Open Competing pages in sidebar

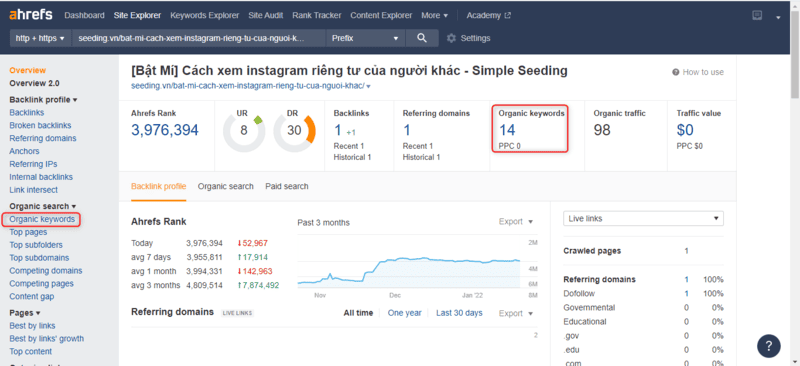(41, 284)
